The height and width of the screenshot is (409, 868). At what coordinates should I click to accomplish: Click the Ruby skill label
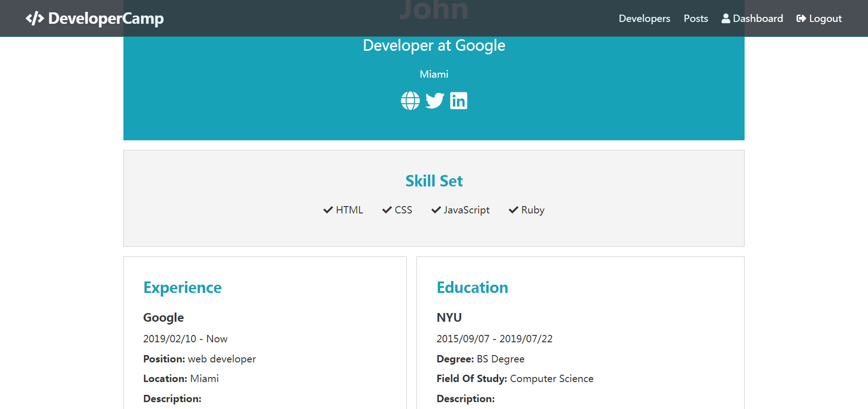(533, 210)
